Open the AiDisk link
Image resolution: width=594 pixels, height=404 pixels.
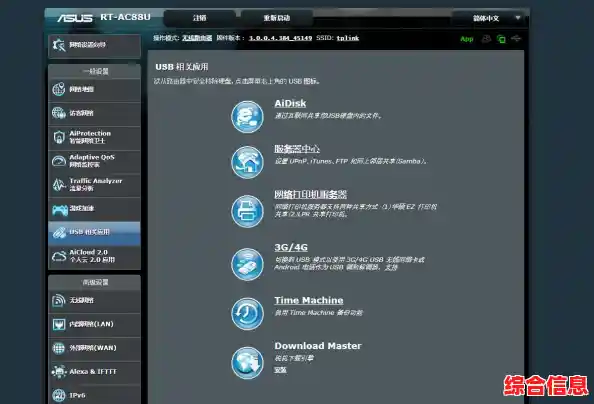pyautogui.click(x=290, y=103)
